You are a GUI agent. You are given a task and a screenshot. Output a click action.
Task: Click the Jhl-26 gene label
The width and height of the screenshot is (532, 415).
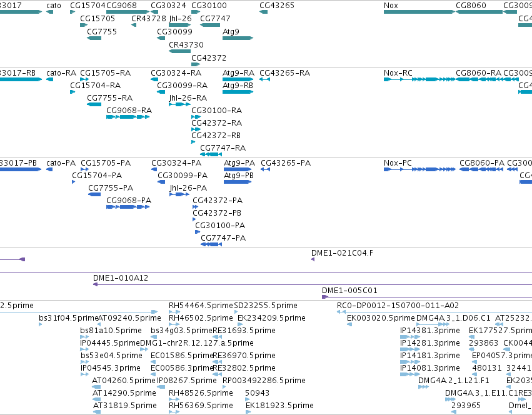pyautogui.click(x=180, y=19)
